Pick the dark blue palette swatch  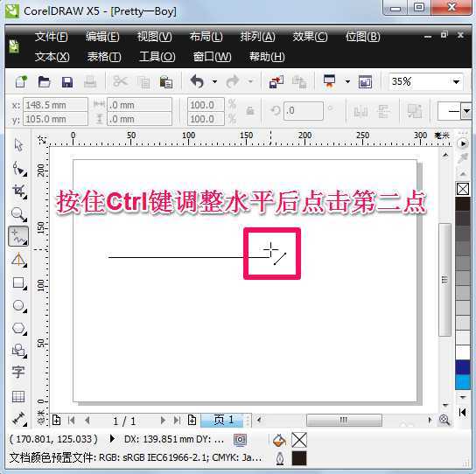click(x=463, y=367)
